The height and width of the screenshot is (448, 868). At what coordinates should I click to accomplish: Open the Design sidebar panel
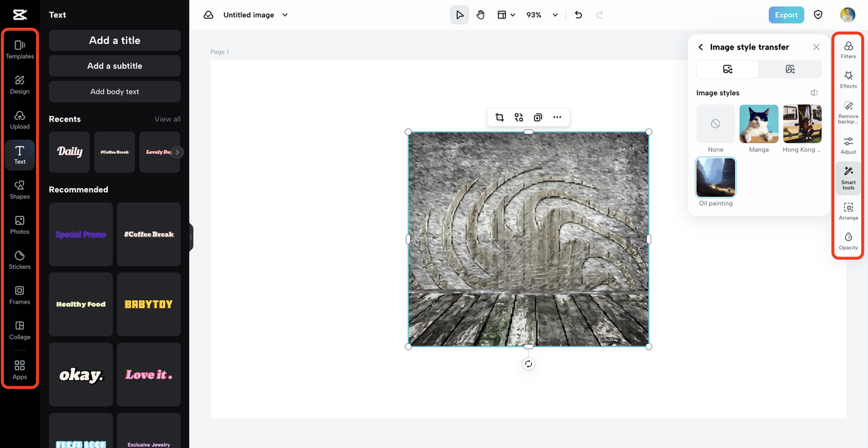(x=20, y=84)
